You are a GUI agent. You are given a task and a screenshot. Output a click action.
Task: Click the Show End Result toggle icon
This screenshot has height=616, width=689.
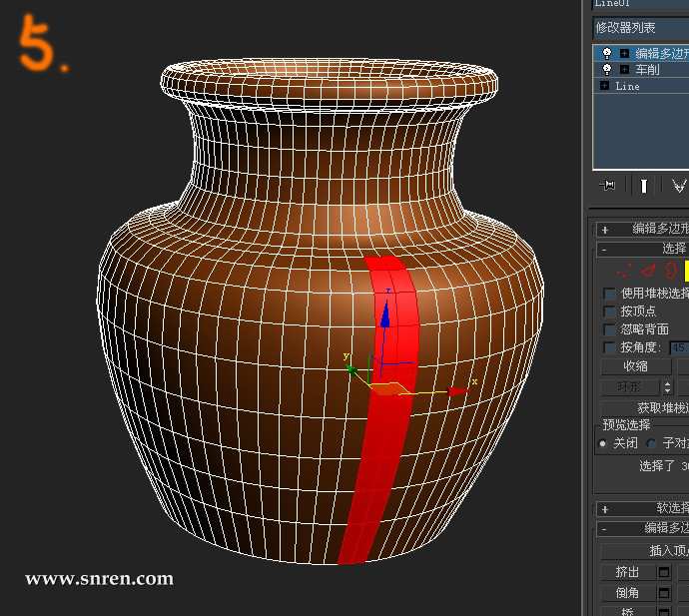pos(644,186)
